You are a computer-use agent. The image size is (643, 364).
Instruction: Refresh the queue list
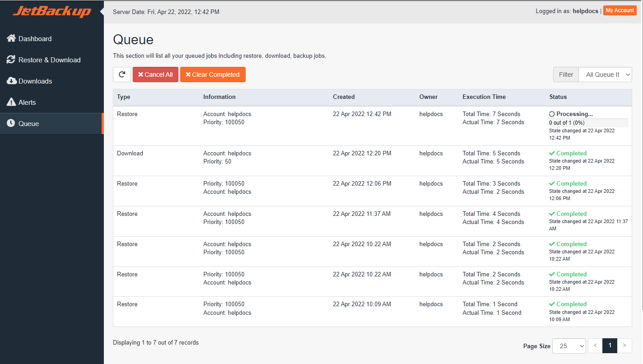pos(122,75)
